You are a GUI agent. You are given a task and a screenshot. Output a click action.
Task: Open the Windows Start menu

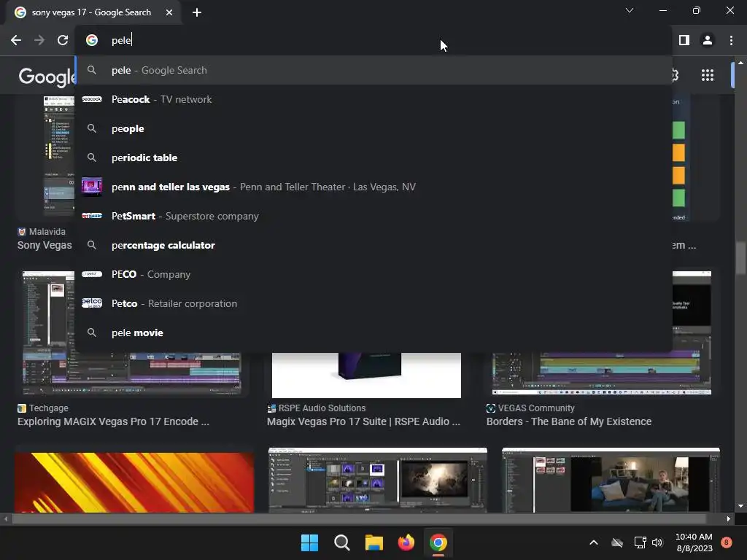pyautogui.click(x=309, y=542)
